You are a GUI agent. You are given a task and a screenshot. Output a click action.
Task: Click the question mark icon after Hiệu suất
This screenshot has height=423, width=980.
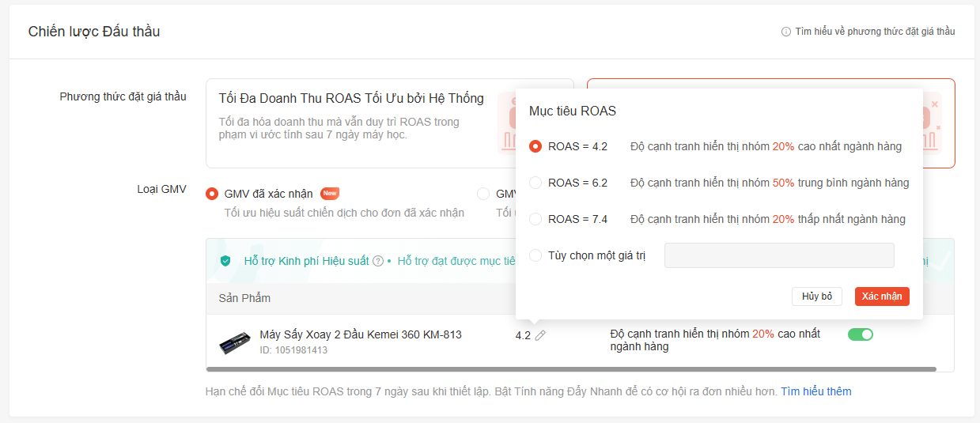[x=378, y=261]
